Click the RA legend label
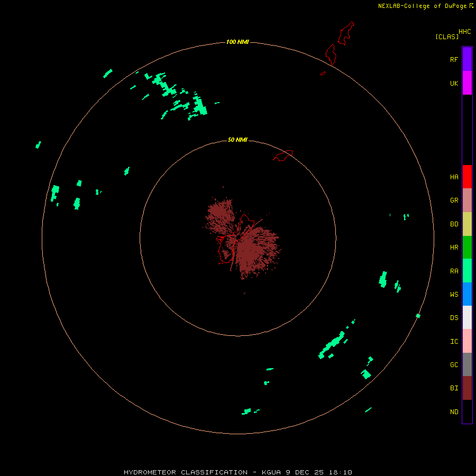 (454, 271)
